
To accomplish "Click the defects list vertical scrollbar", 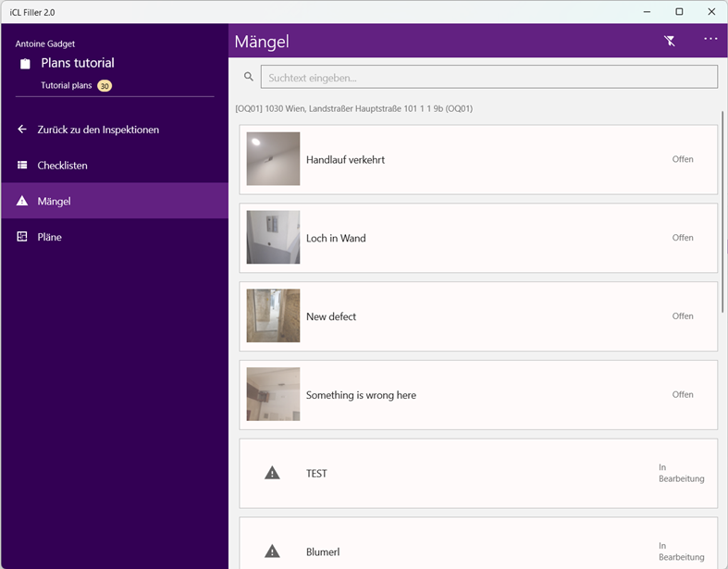I will click(722, 212).
